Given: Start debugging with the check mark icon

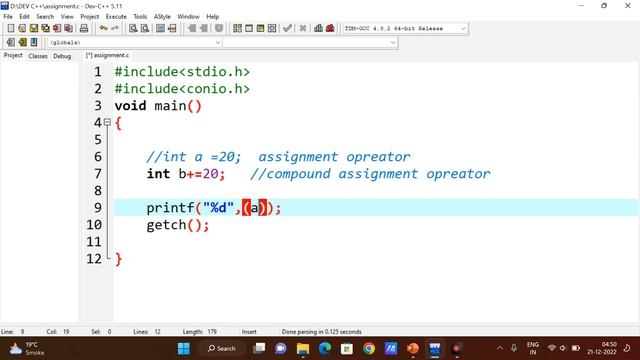Looking at the screenshot, I should (287, 28).
